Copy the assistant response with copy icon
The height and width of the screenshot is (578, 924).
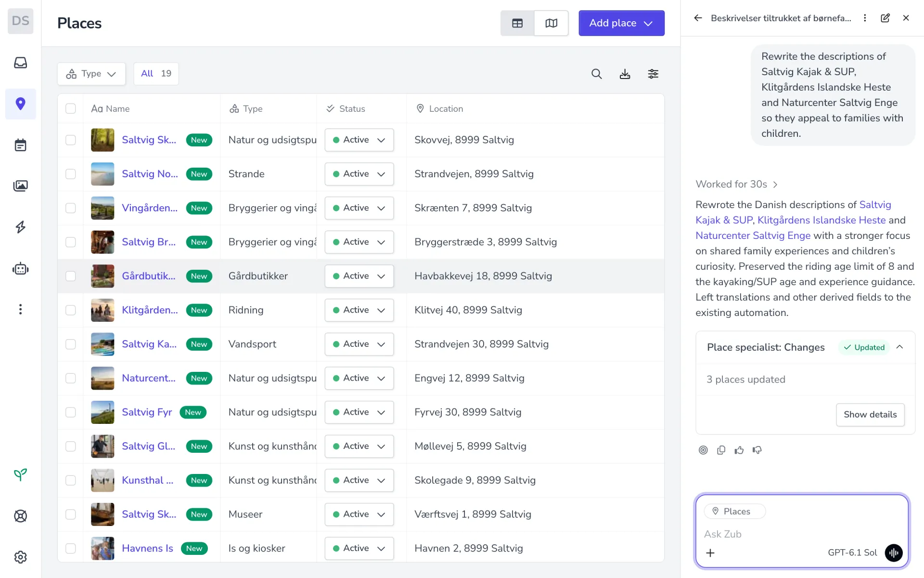pyautogui.click(x=721, y=450)
